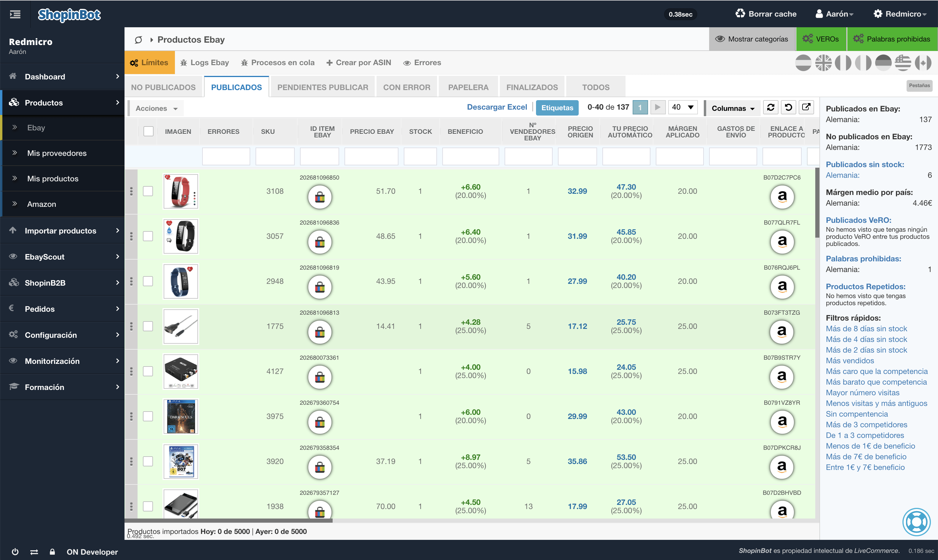The height and width of the screenshot is (560, 938).
Task: Click the red smartwatch thumbnail for SKU 3108
Action: 181,191
